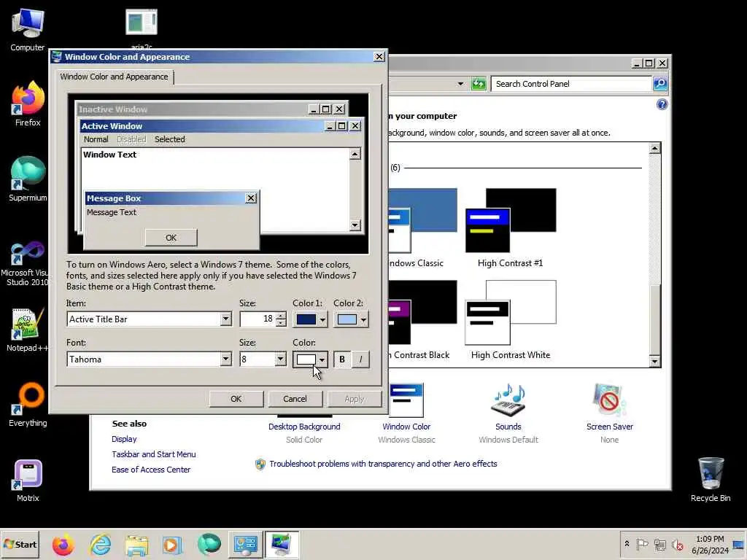The width and height of the screenshot is (747, 560).
Task: Select the High Contrast #1 theme
Action: point(510,228)
